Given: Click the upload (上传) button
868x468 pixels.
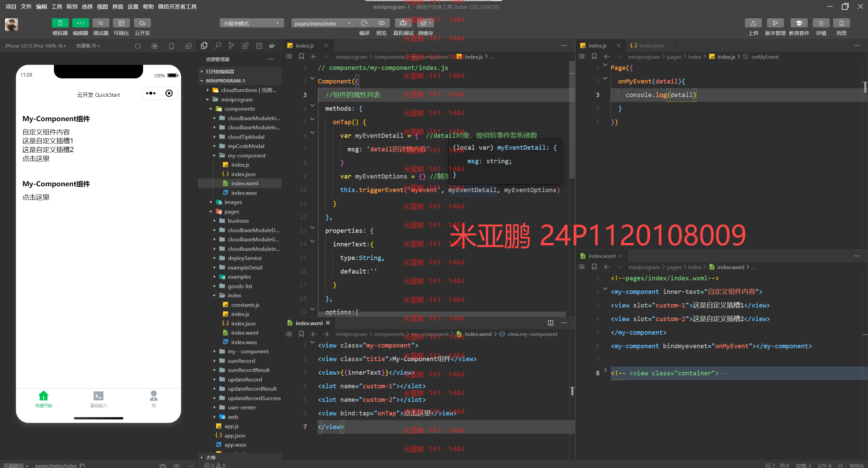Looking at the screenshot, I should (x=753, y=23).
